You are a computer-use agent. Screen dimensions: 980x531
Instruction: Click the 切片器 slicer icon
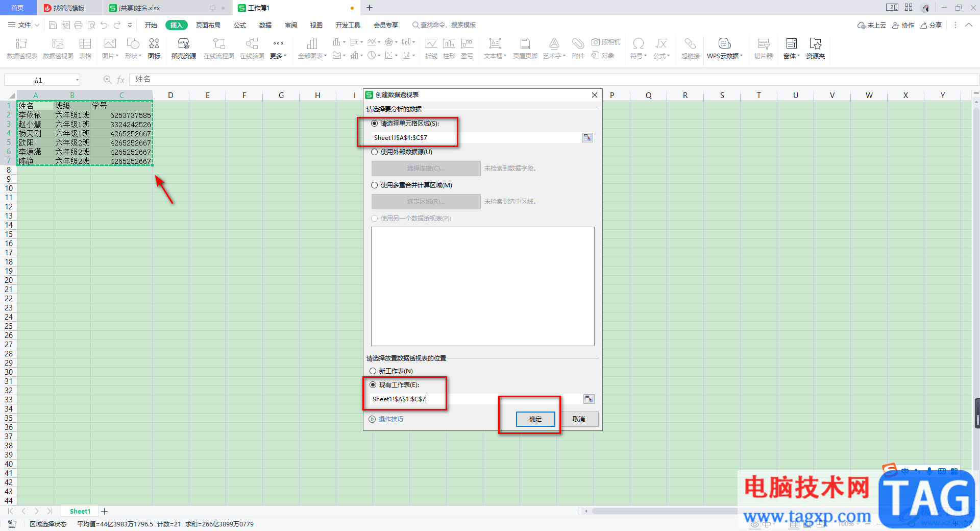coord(764,49)
